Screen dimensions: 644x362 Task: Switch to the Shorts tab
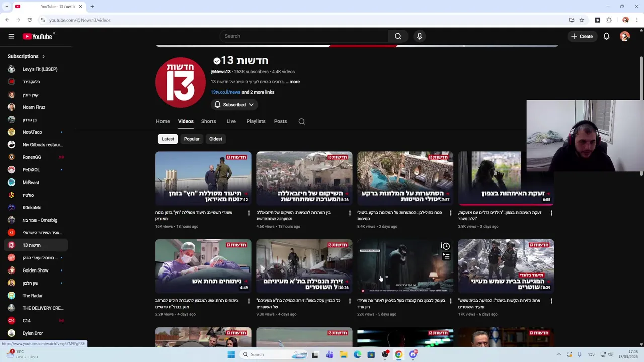coord(208,121)
